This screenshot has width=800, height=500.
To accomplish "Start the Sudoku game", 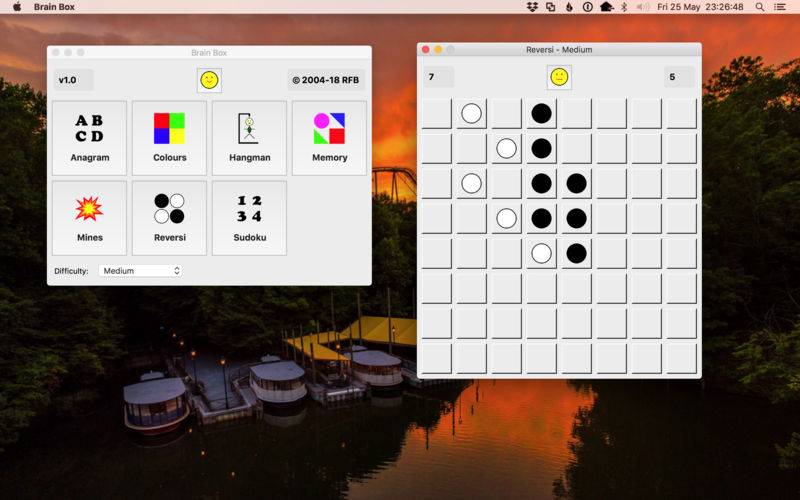I will pos(249,218).
